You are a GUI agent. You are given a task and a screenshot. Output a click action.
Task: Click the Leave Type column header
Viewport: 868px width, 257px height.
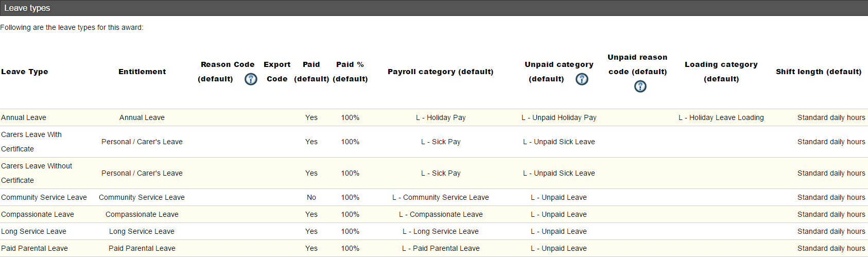click(x=25, y=72)
